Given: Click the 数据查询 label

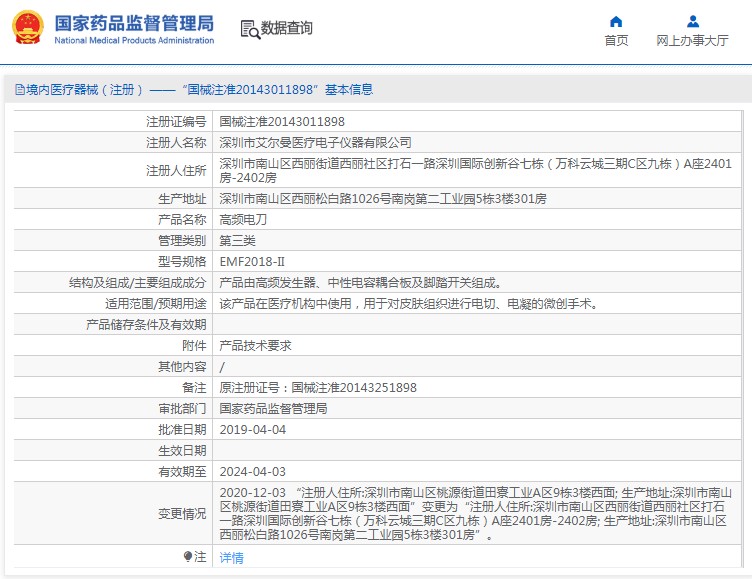Looking at the screenshot, I should pos(286,28).
